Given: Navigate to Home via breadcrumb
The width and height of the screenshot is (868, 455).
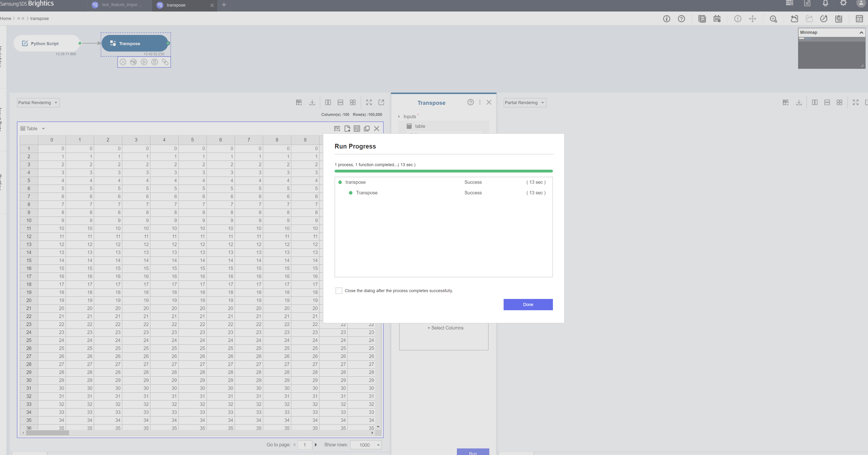Looking at the screenshot, I should (x=5, y=19).
